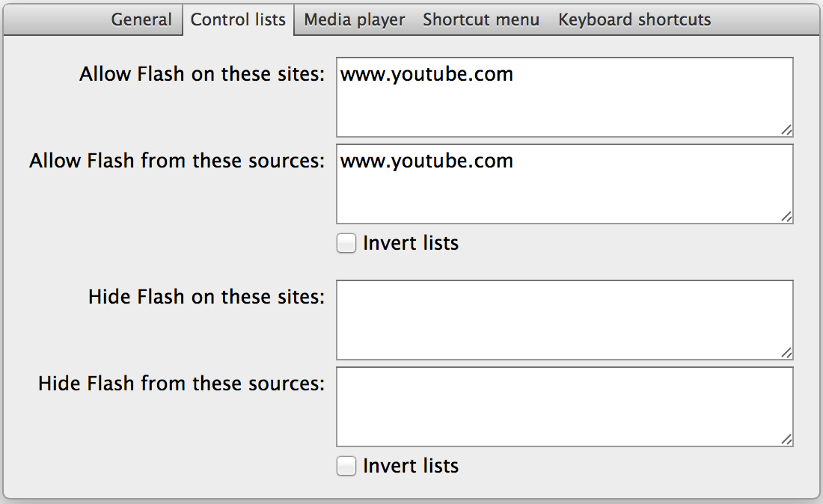Click inside the Allow Flash on these sites field
823x504 pixels.
pyautogui.click(x=564, y=97)
